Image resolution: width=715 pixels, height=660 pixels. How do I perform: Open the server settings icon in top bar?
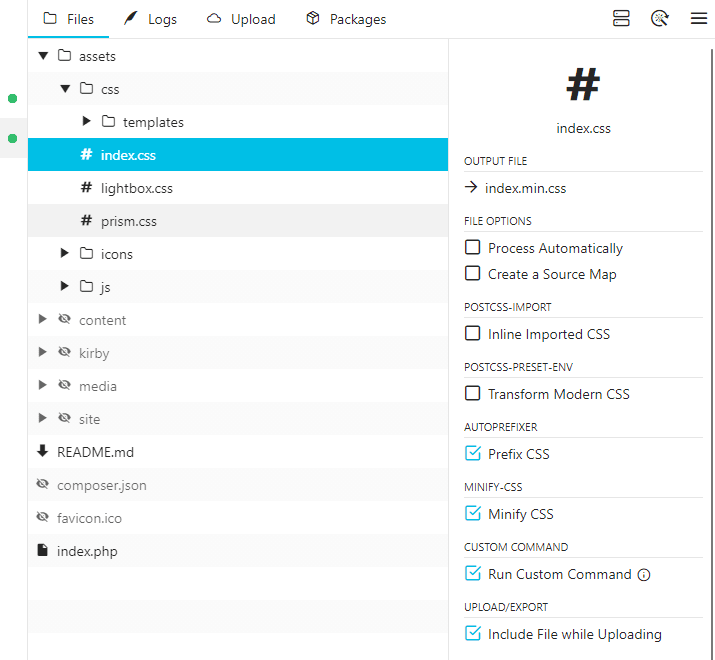tap(621, 19)
